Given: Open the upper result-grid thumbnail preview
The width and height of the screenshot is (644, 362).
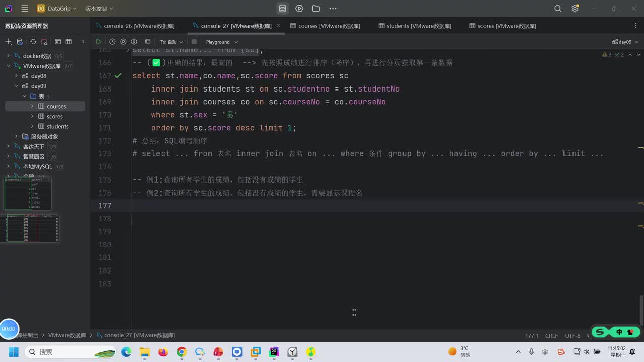Looking at the screenshot, I should 28,193.
